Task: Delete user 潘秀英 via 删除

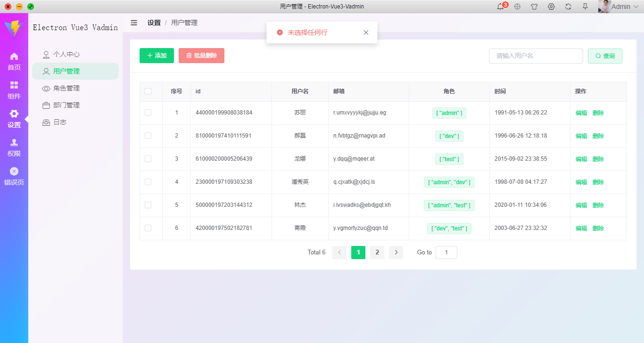Action: (598, 182)
